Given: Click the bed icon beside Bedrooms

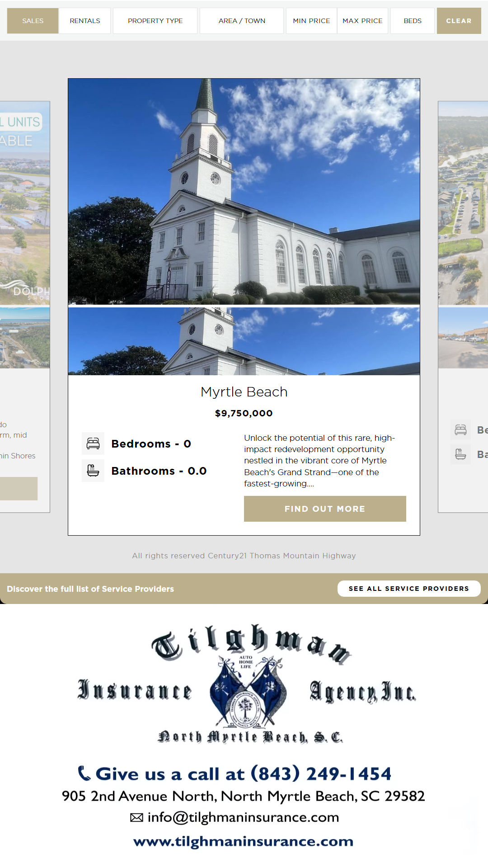Looking at the screenshot, I should click(93, 443).
